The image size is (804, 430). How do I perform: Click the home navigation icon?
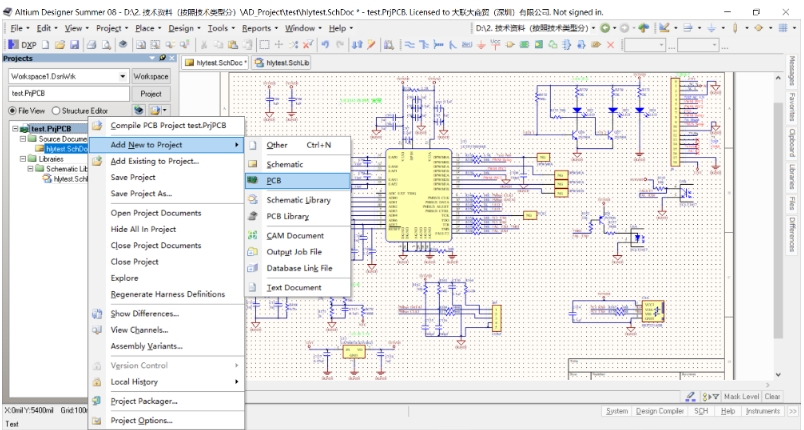pyautogui.click(x=644, y=28)
